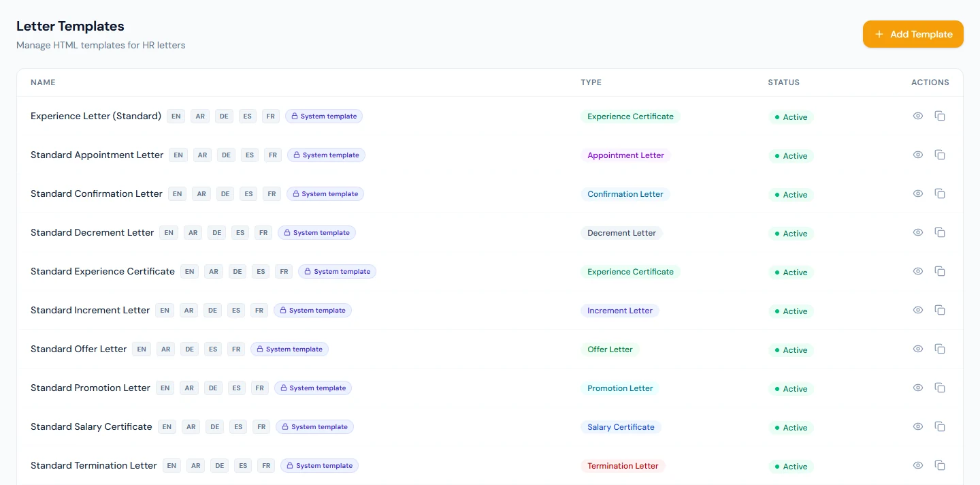980x485 pixels.
Task: View the Standard Increment Letter template
Action: click(x=918, y=310)
